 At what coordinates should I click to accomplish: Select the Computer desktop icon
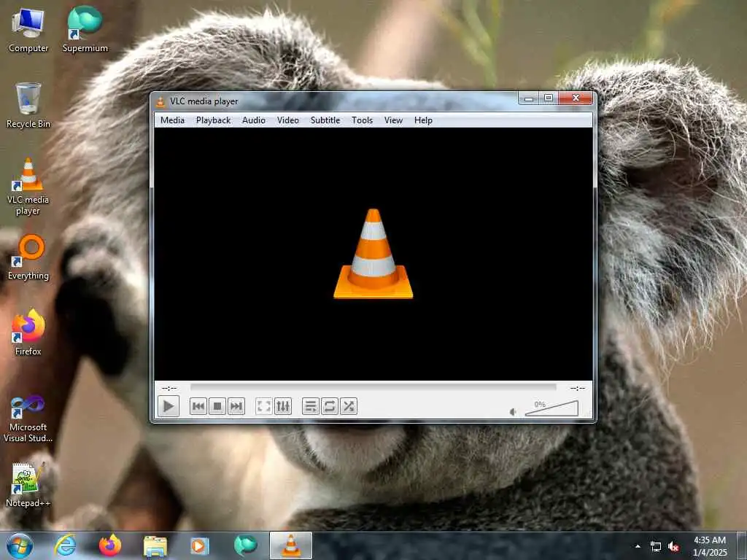click(x=28, y=30)
